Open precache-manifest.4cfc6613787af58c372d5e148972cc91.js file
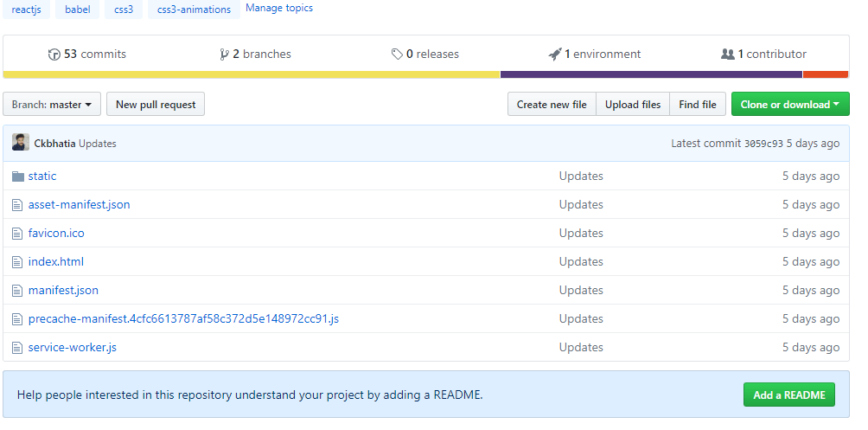The height and width of the screenshot is (430, 868). click(x=183, y=319)
